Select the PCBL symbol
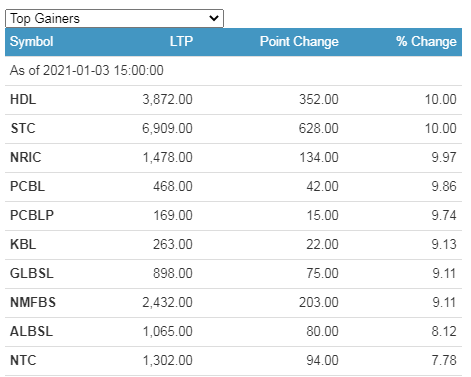This screenshot has width=471, height=377. click(27, 186)
